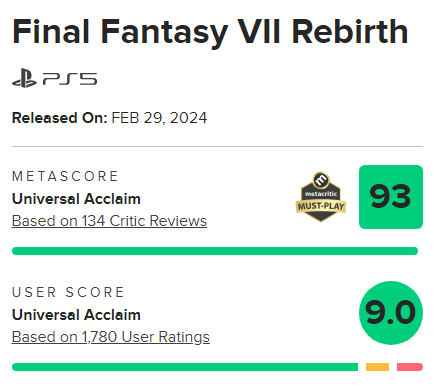This screenshot has height=392, width=434.
Task: Select the green 9.0 user score circle
Action: click(391, 313)
